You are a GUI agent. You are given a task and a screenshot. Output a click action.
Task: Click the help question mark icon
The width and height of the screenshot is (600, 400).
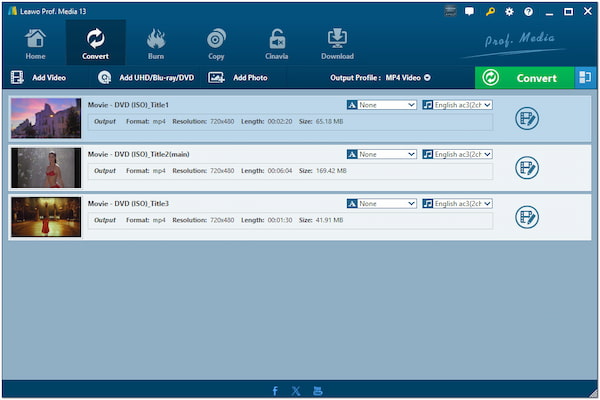tap(528, 12)
